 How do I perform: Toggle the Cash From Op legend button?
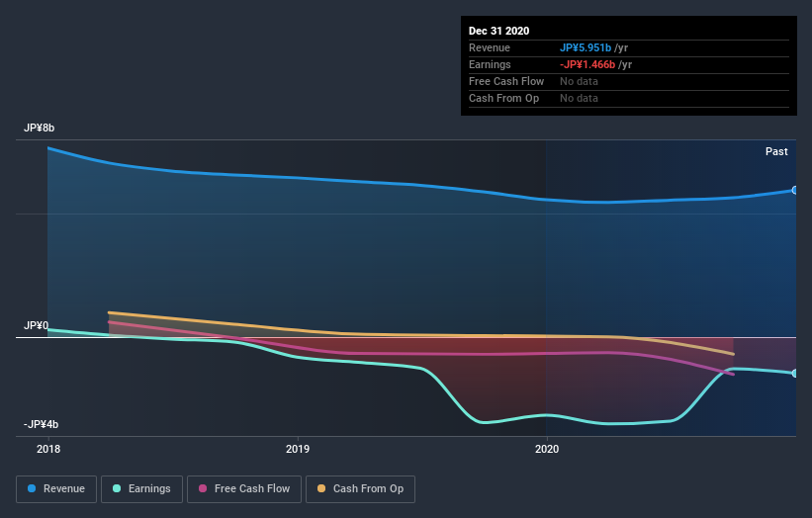(360, 489)
